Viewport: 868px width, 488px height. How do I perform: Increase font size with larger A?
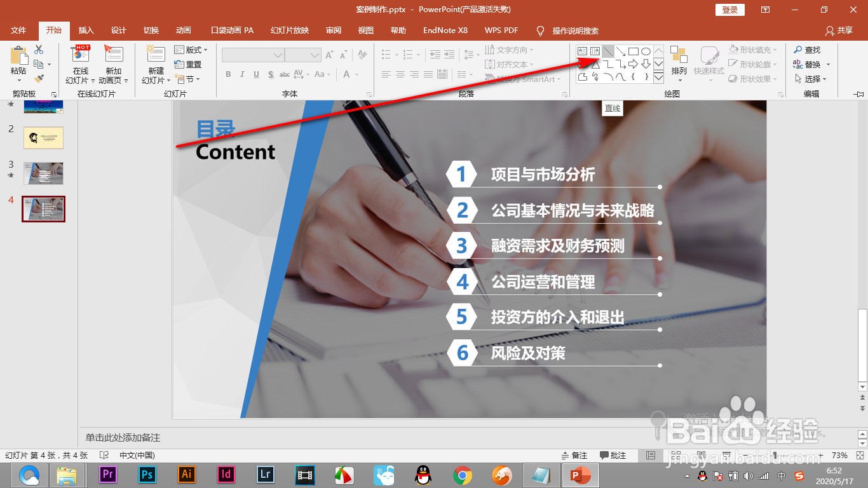tap(330, 56)
